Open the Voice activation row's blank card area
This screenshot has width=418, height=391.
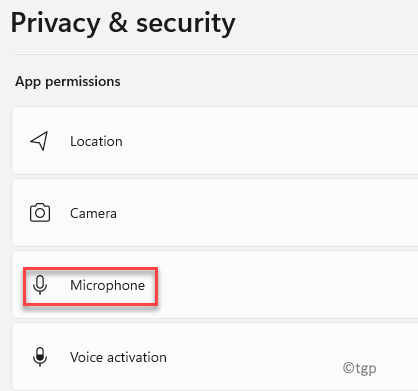click(x=253, y=357)
